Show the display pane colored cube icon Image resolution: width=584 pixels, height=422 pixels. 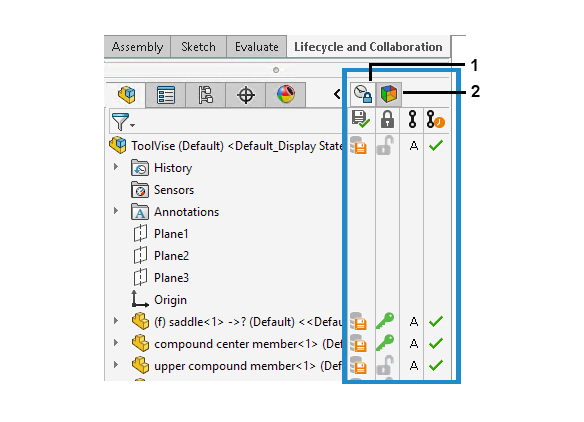click(388, 93)
